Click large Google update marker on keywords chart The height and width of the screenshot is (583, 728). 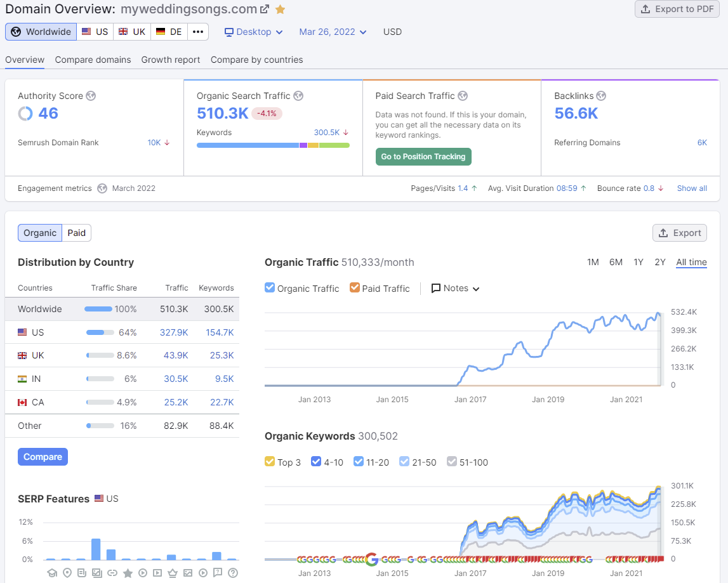click(371, 560)
